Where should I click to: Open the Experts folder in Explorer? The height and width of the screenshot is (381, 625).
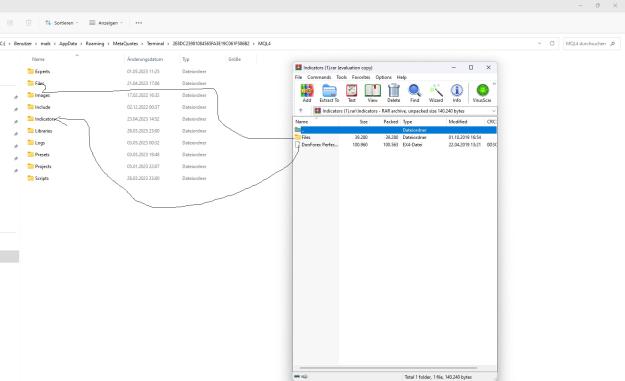(39, 71)
